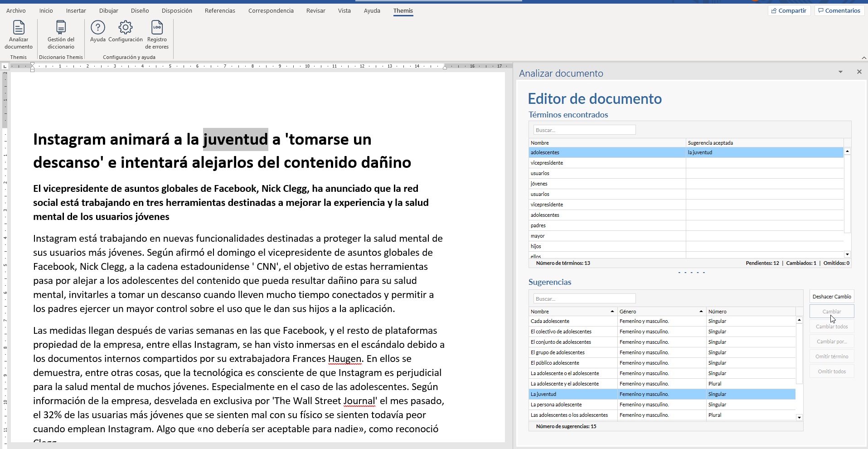
Task: Click the Compartir share button
Action: [789, 10]
